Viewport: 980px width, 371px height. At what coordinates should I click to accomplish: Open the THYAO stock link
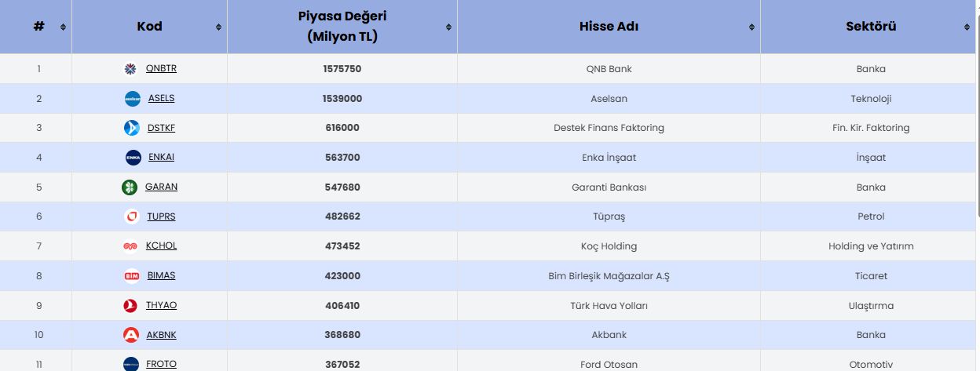161,306
